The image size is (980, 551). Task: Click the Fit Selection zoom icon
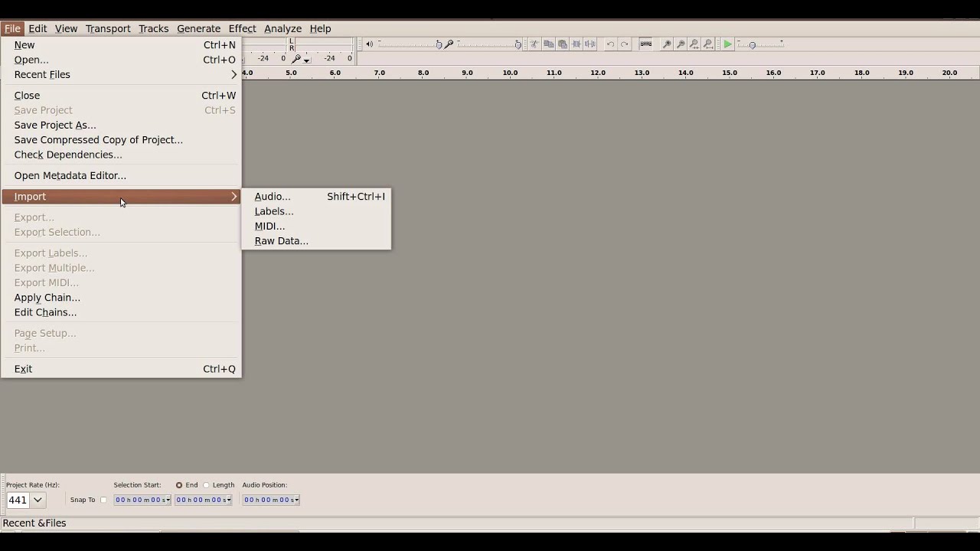point(694,44)
